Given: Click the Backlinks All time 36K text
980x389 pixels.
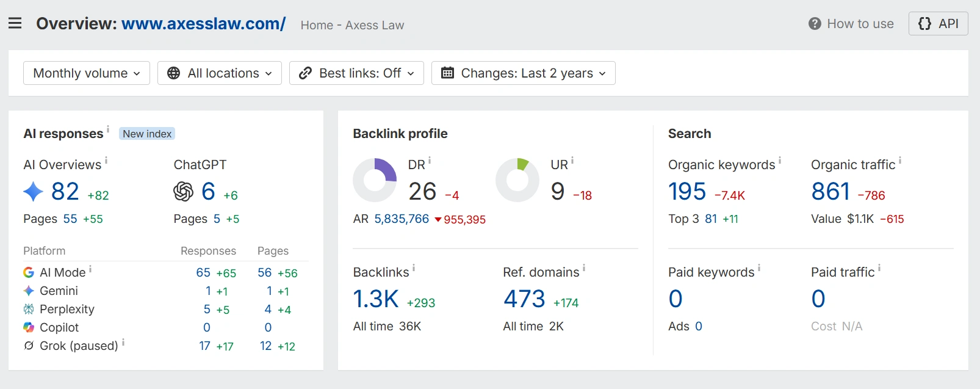Looking at the screenshot, I should [387, 326].
